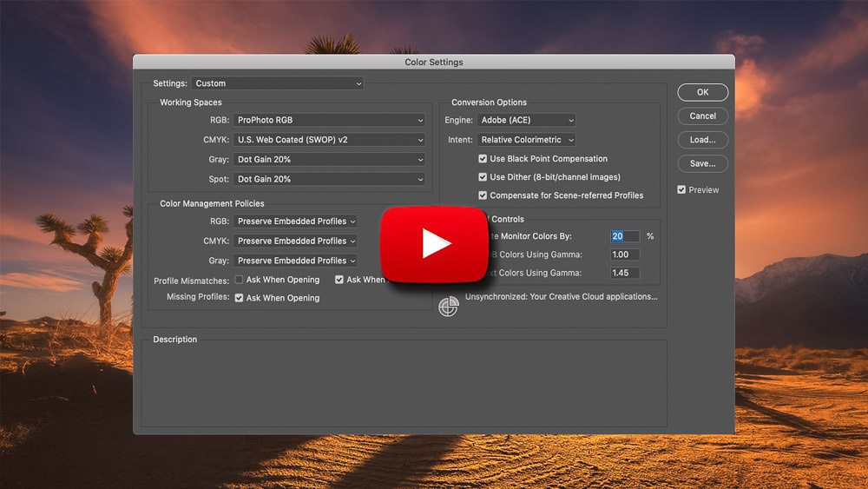Click the Conversion Options group label
This screenshot has height=489, width=868.
(489, 102)
